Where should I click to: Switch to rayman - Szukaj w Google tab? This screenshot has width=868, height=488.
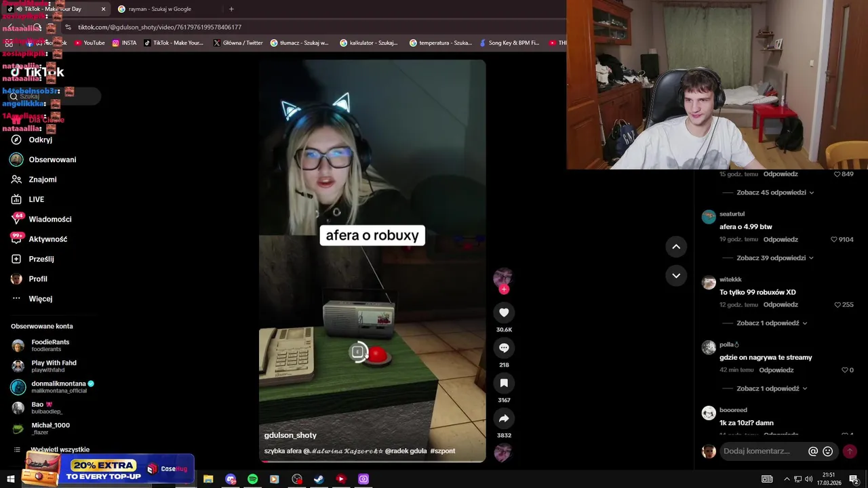click(x=159, y=9)
